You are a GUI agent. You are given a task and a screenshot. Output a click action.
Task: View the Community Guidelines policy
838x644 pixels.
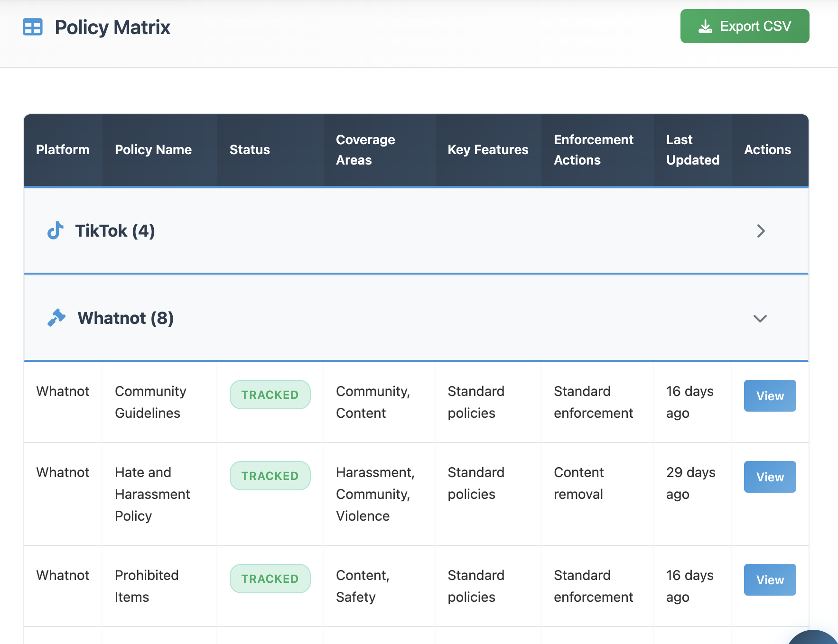(x=770, y=396)
